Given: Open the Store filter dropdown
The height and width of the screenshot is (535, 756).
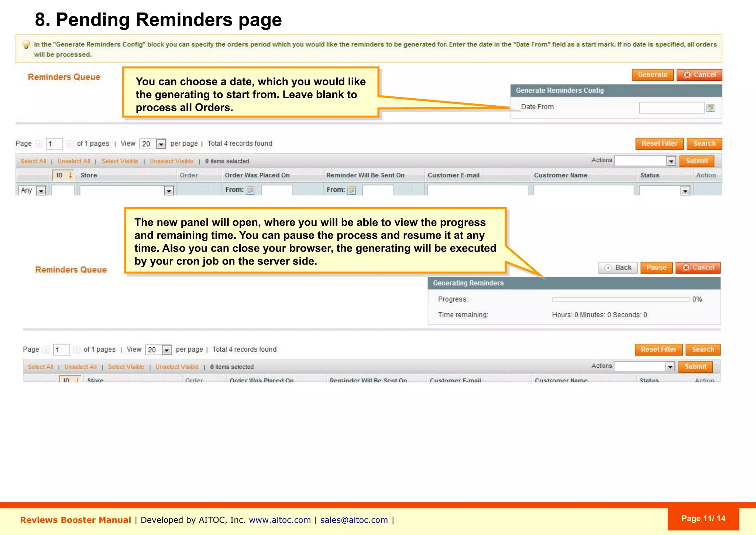Looking at the screenshot, I should pos(127,190).
